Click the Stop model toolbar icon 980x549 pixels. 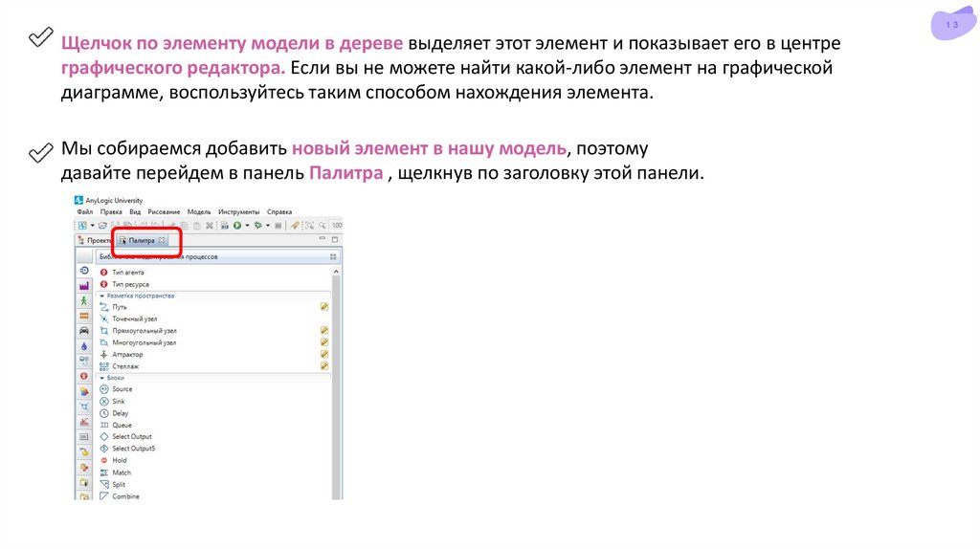pyautogui.click(x=278, y=226)
